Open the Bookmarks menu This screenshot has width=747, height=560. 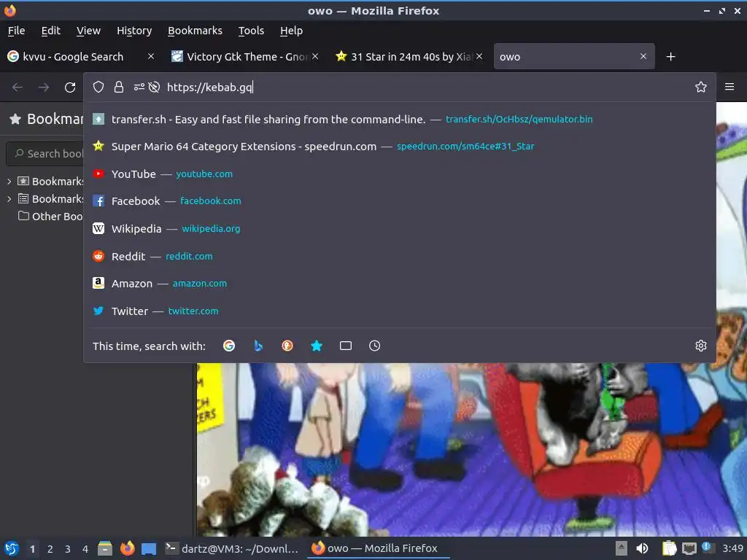coord(195,31)
